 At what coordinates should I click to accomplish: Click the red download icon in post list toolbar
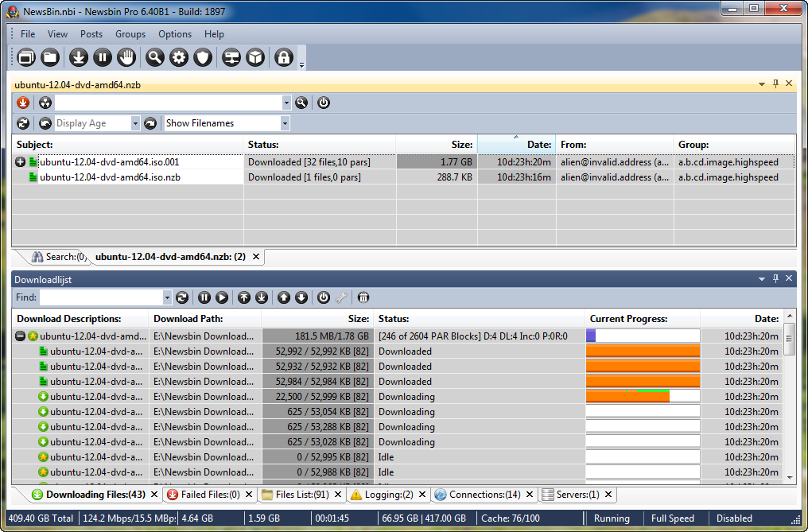pos(23,103)
